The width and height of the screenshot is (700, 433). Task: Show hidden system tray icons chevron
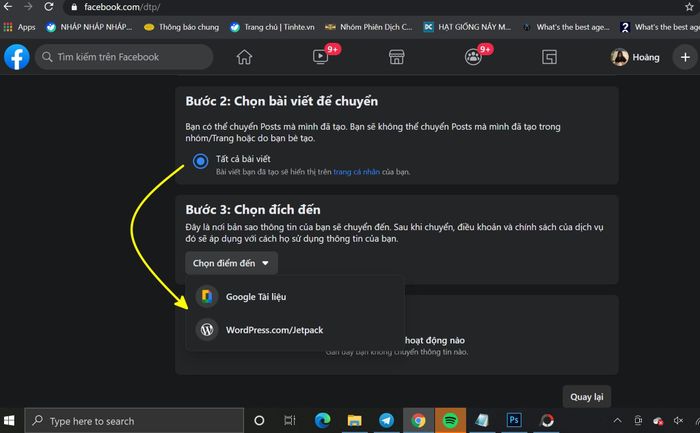point(617,421)
